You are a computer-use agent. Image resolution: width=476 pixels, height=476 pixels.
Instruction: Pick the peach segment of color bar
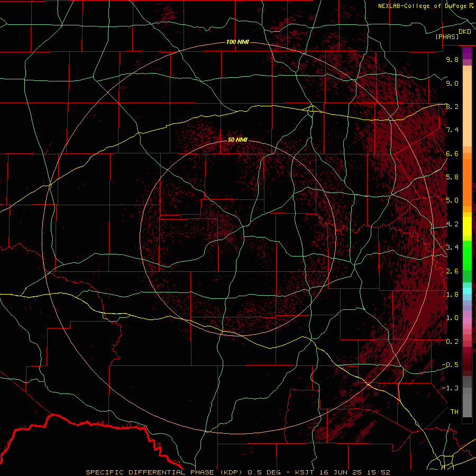tap(467, 108)
